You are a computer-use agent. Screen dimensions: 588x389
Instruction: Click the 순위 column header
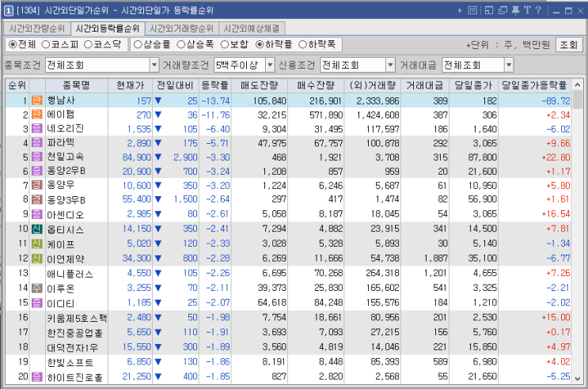[x=17, y=85]
